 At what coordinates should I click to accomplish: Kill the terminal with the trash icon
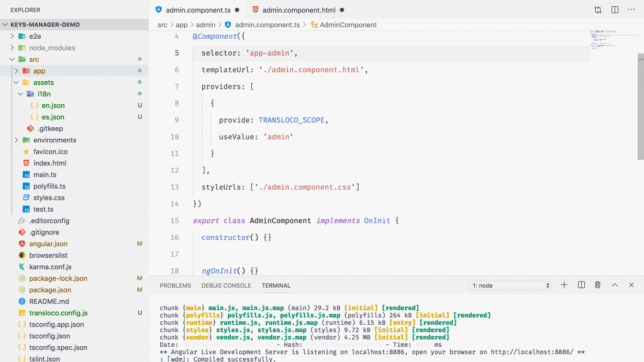coord(597,284)
